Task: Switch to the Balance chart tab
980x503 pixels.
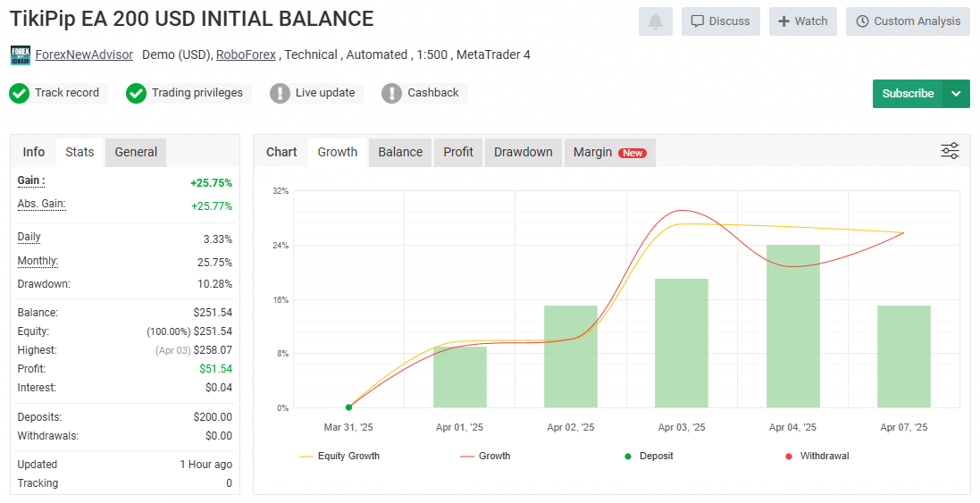Action: 400,152
